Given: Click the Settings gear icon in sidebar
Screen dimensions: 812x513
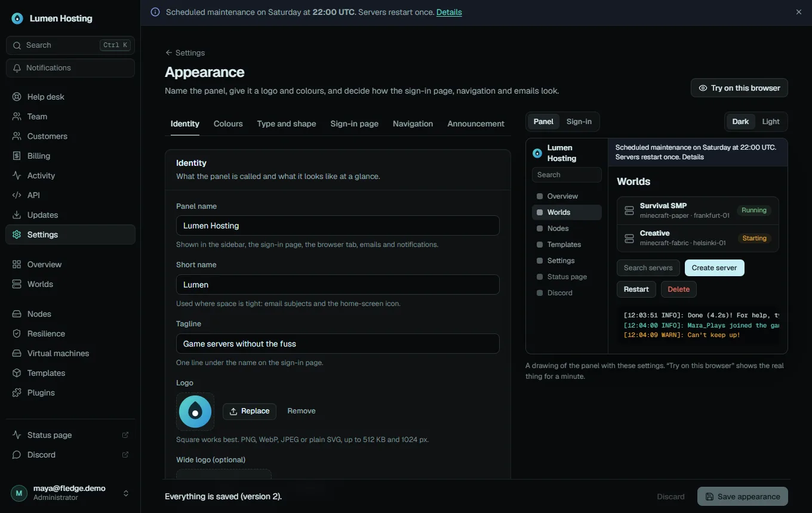Looking at the screenshot, I should [17, 234].
